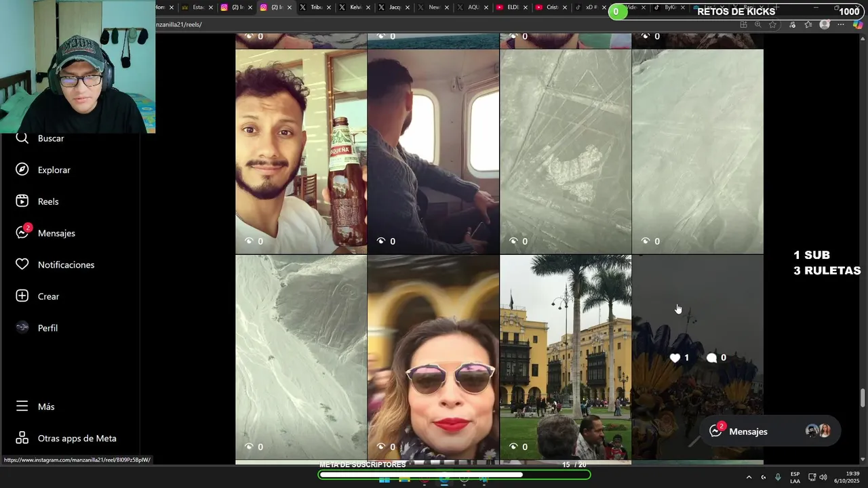Switch to the Esta browser tab
Viewport: 868px width, 488px height.
[198, 7]
